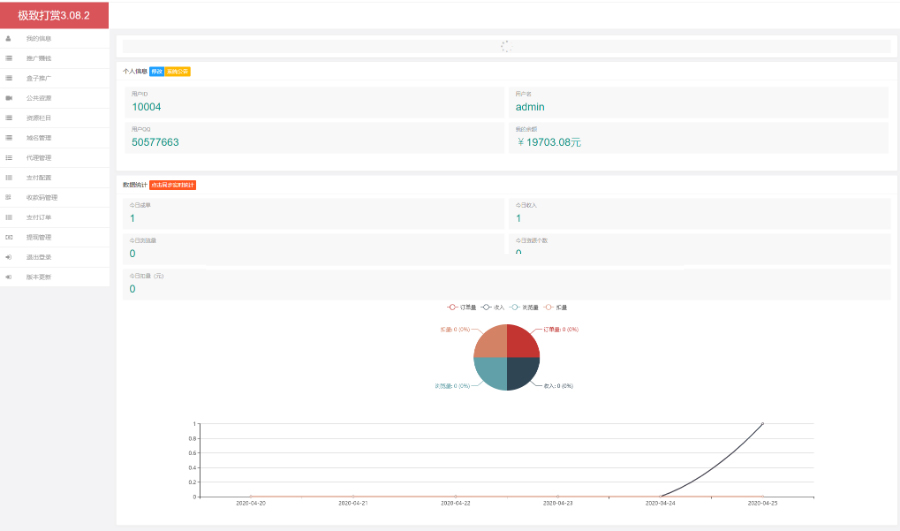Open the 支付订单 sidebar menu

pyautogui.click(x=39, y=217)
